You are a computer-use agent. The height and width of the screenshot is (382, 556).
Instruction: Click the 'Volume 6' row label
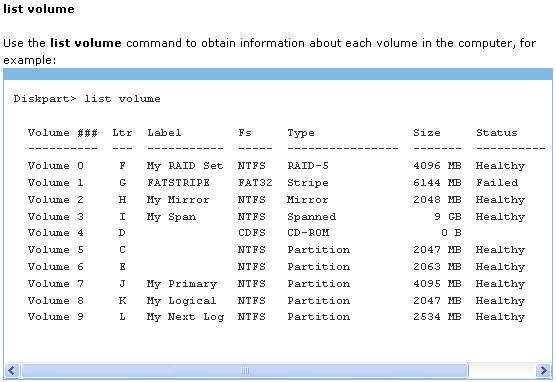[56, 267]
